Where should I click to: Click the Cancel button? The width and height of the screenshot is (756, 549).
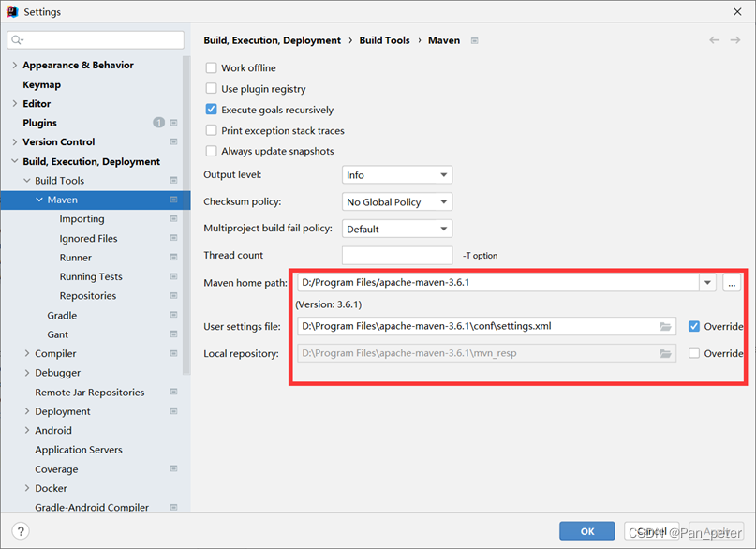coord(651,531)
